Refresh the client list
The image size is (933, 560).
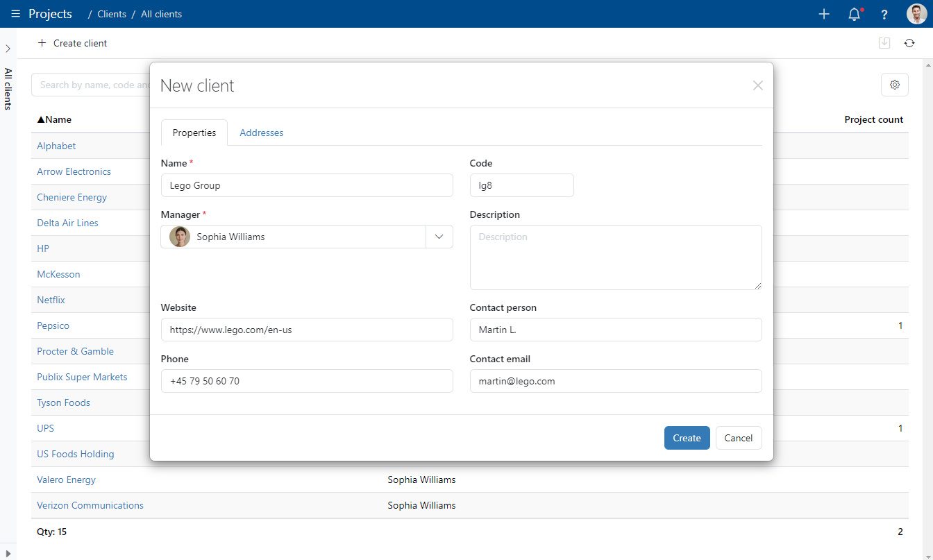click(909, 43)
